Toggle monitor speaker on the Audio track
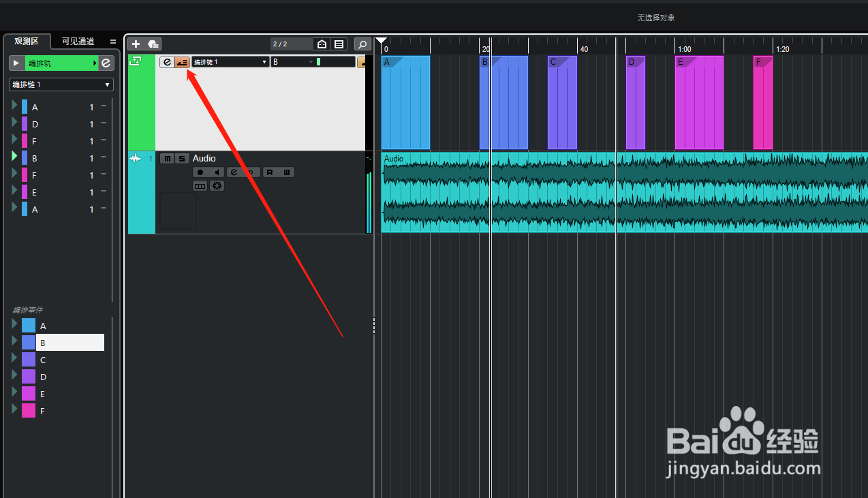Viewport: 868px width, 498px height. pyautogui.click(x=215, y=172)
